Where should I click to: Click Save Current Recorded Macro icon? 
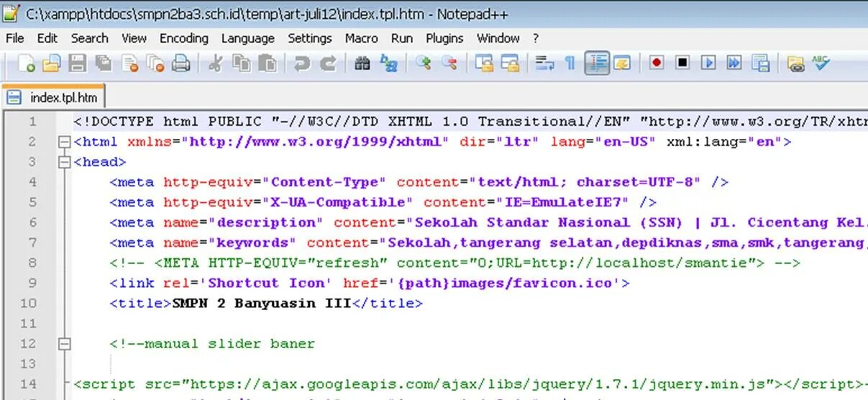[760, 63]
